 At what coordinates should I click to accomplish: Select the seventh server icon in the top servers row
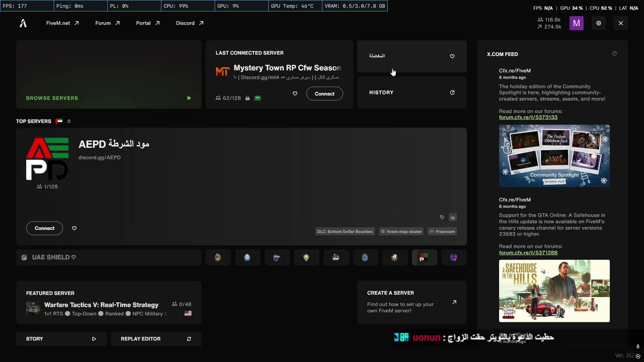(394, 257)
